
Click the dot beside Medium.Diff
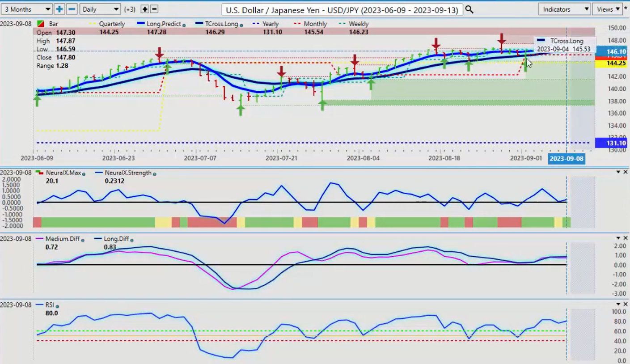82,240
